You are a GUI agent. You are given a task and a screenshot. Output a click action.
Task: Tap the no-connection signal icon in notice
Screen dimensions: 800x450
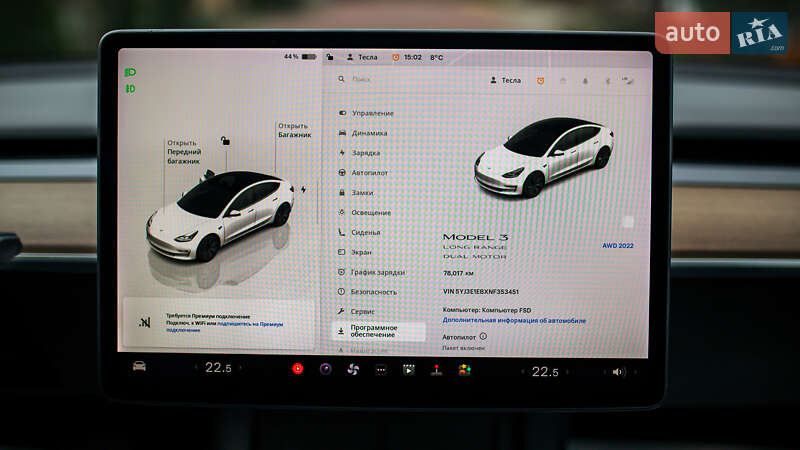(x=145, y=322)
